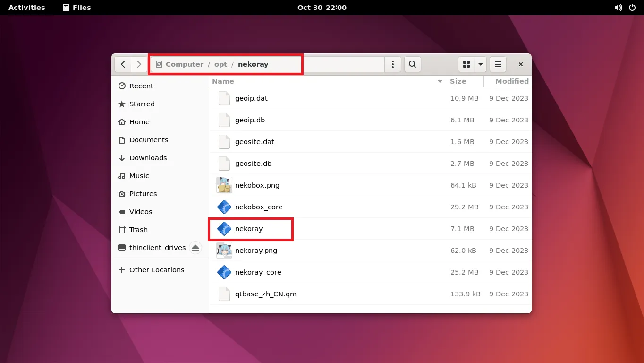Sort by the Name column header
The width and height of the screenshot is (644, 363).
point(328,81)
